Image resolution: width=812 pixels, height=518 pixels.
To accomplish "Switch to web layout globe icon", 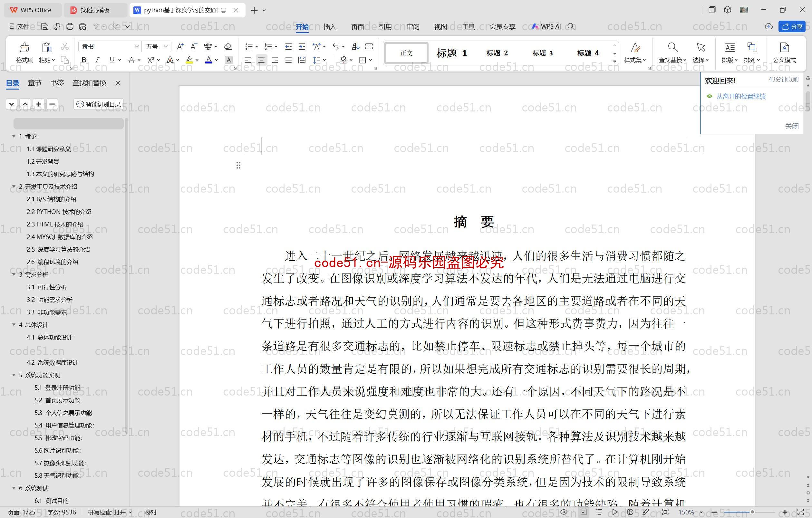I will point(630,512).
